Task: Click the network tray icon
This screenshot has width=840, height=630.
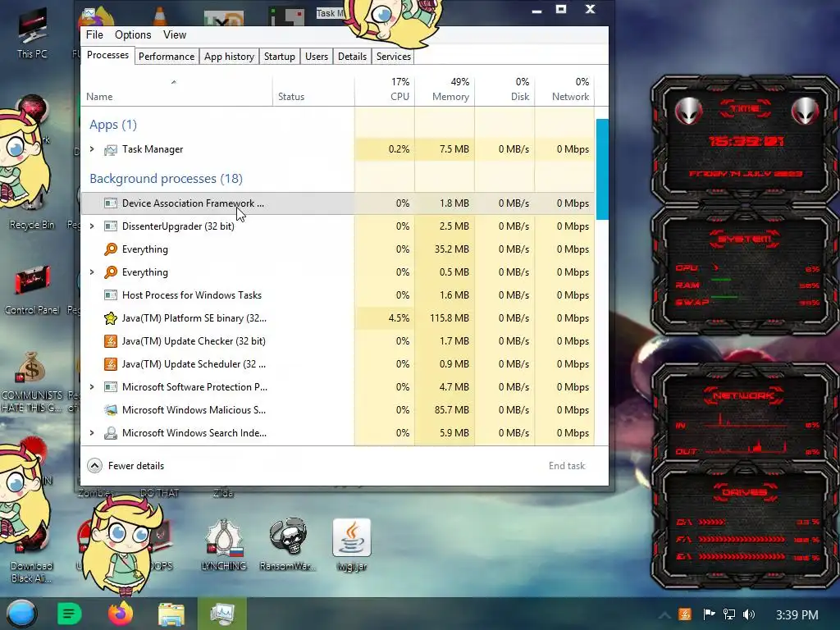Action: (x=728, y=614)
